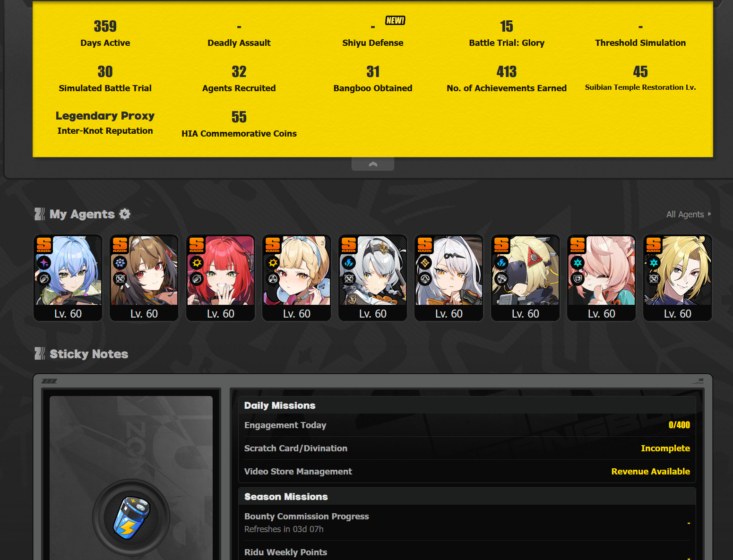Screen dimensions: 733x560
Task: Click the Daily Missions header
Action: (280, 405)
